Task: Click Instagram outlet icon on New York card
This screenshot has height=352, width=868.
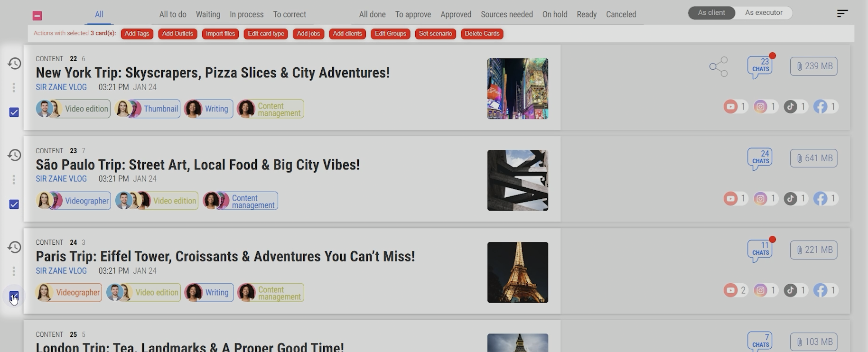Action: coord(760,107)
